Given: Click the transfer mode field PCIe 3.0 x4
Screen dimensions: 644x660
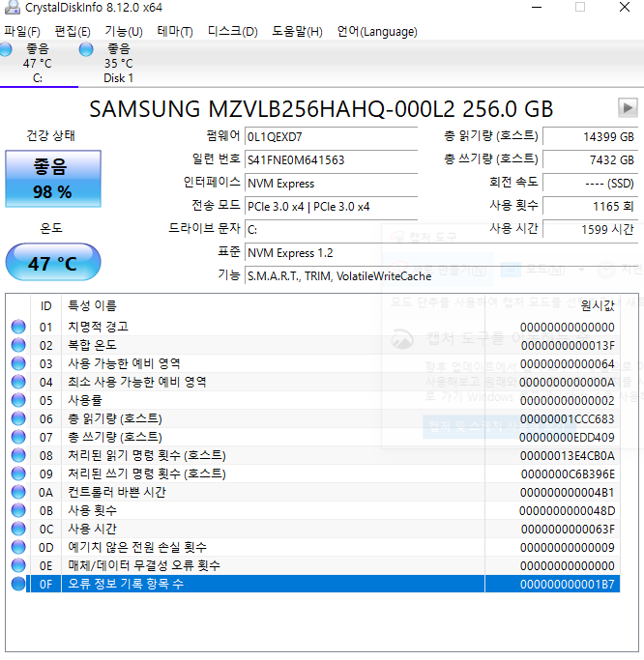Looking at the screenshot, I should pyautogui.click(x=331, y=207).
